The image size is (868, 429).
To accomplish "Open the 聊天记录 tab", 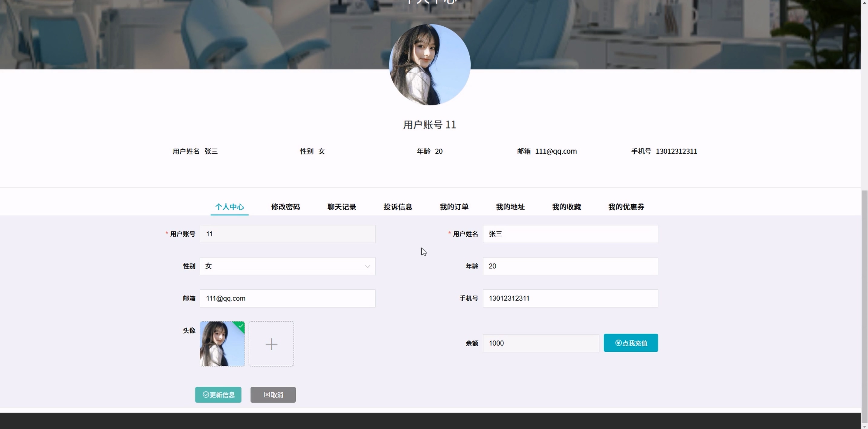I will (x=342, y=207).
